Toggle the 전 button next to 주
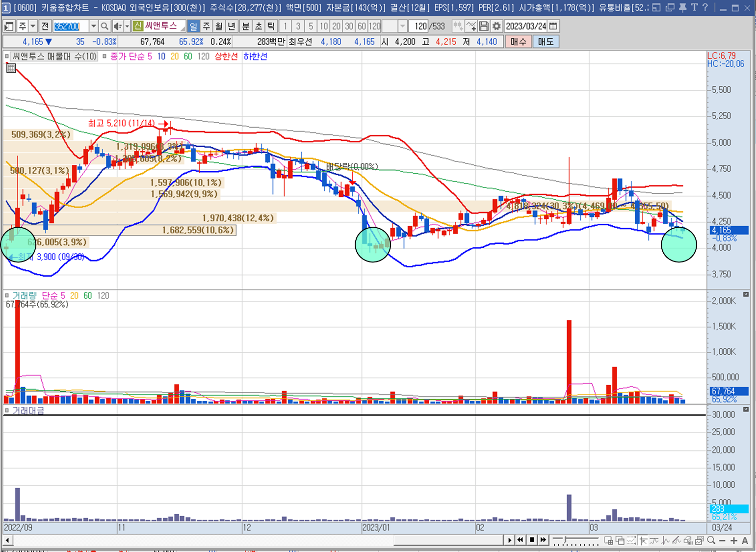 click(45, 26)
